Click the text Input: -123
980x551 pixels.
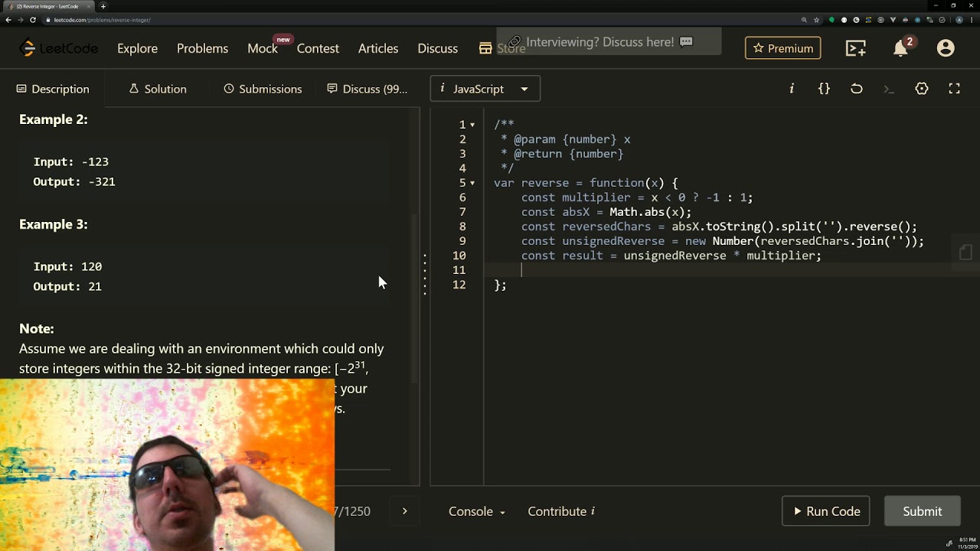(x=71, y=161)
